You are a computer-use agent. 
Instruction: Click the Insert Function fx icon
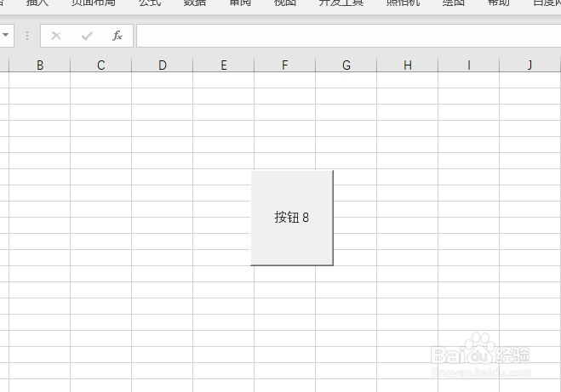pos(117,36)
